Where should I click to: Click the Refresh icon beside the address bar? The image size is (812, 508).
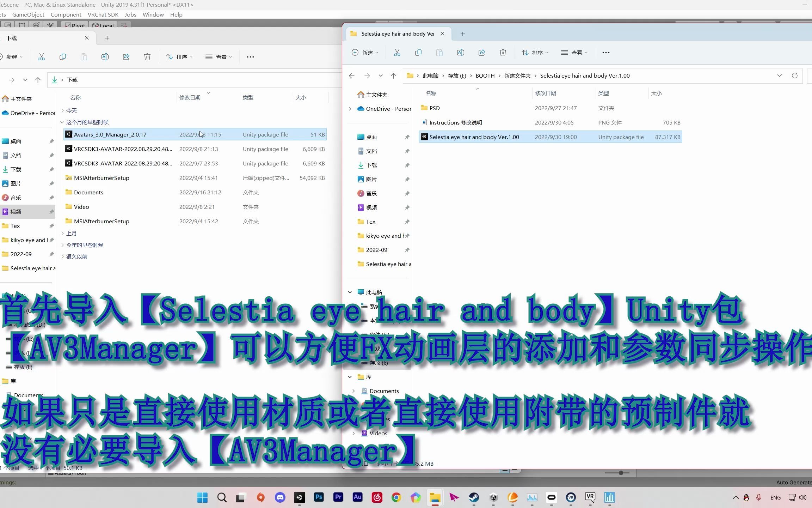(x=794, y=75)
